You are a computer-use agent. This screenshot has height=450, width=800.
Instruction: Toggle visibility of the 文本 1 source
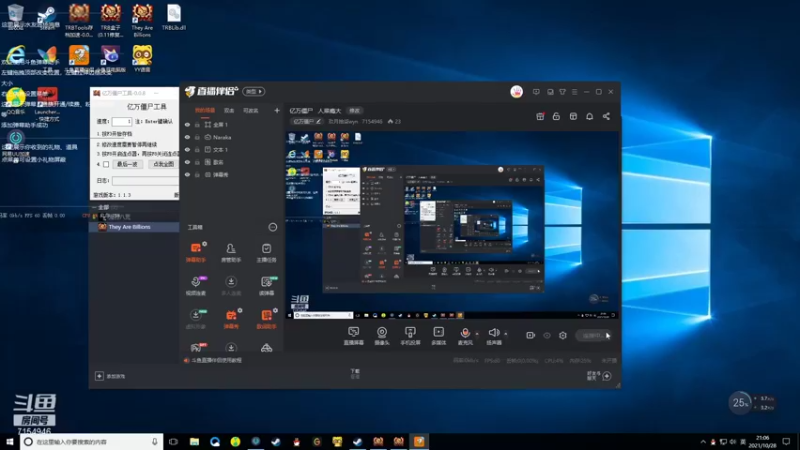point(187,149)
